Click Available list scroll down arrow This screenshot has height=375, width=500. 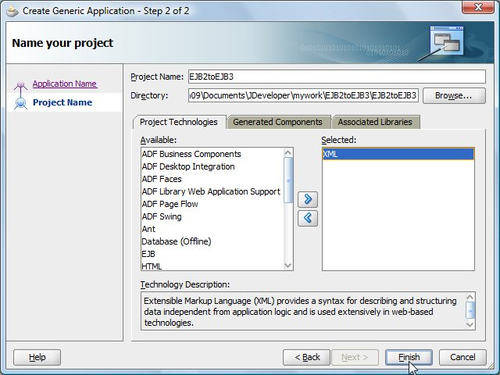pos(288,266)
